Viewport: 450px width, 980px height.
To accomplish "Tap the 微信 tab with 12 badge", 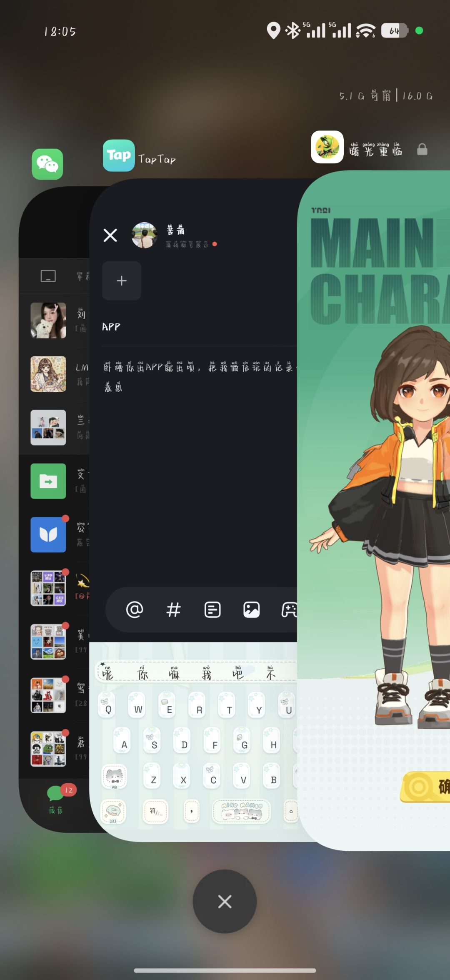I will (56, 800).
